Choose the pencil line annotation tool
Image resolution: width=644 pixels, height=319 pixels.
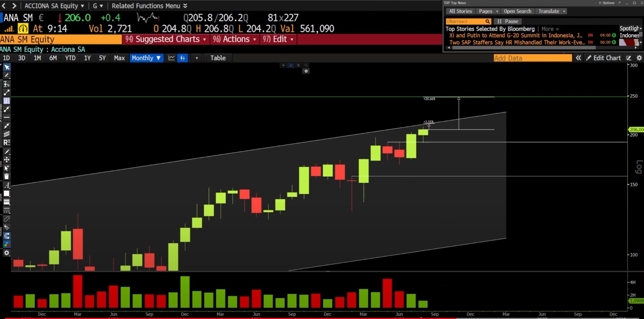[7, 75]
